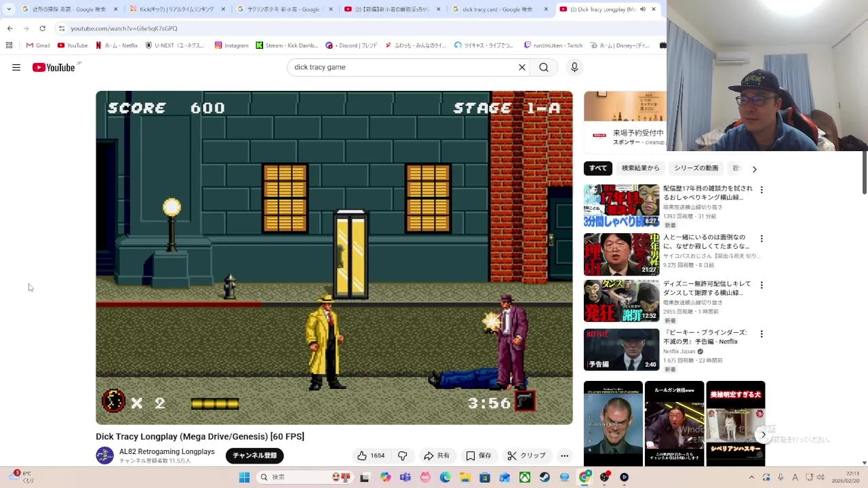The image size is (868, 488).
Task: Open the 21:27 岡田斗司夫 video thumbnail
Action: point(621,254)
